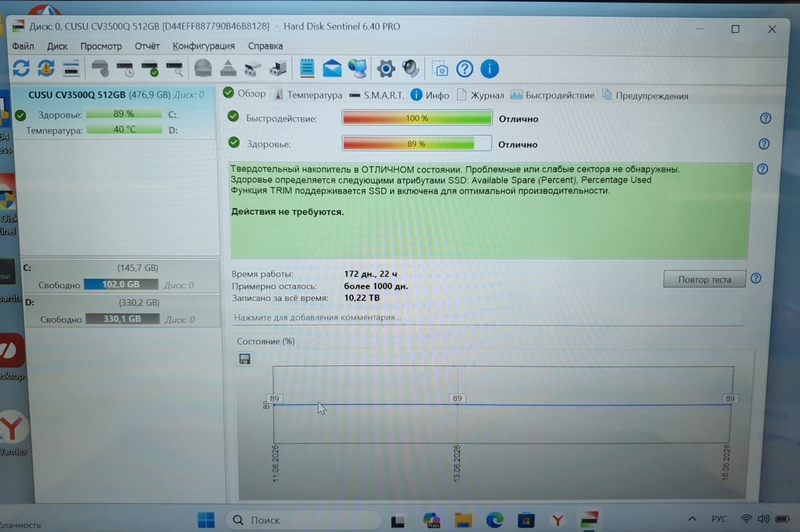This screenshot has height=532, width=800.
Task: Open the Справка menu
Action: [266, 46]
